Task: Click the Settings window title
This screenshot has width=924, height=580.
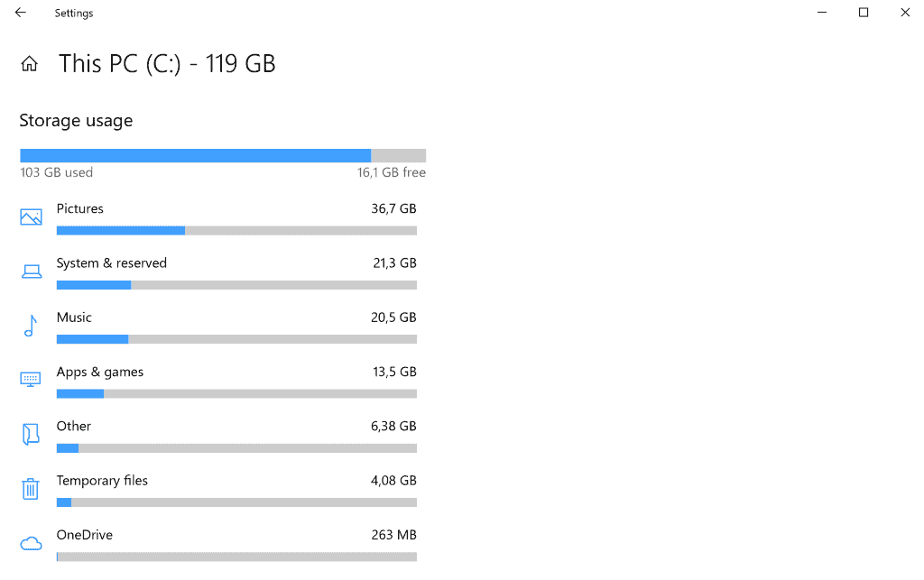Action: click(x=73, y=13)
